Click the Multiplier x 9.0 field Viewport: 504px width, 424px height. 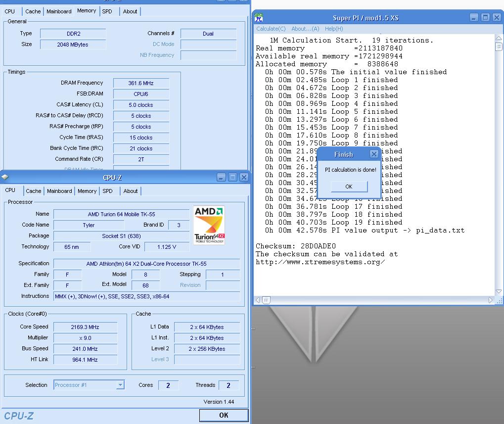(x=85, y=338)
